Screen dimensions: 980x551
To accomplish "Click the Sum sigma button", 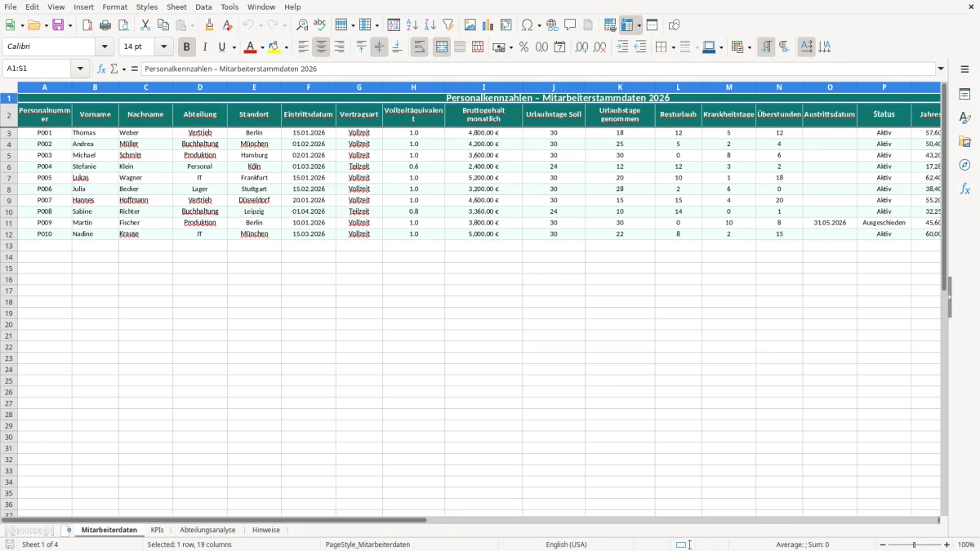I will 114,69.
